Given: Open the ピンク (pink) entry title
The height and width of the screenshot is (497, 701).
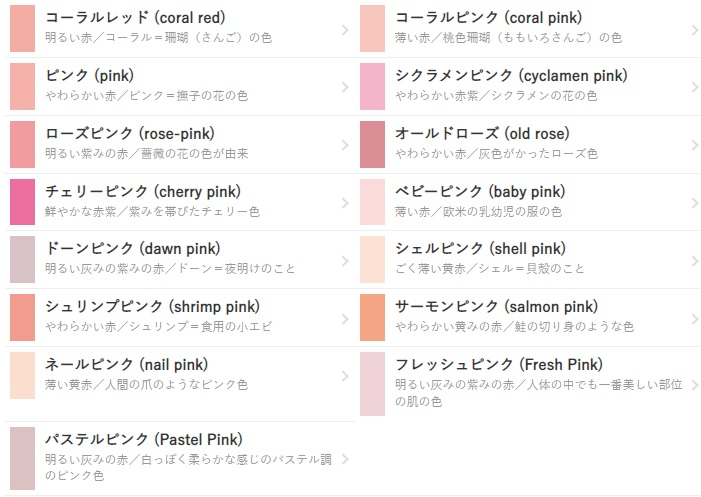Looking at the screenshot, I should pos(89,75).
